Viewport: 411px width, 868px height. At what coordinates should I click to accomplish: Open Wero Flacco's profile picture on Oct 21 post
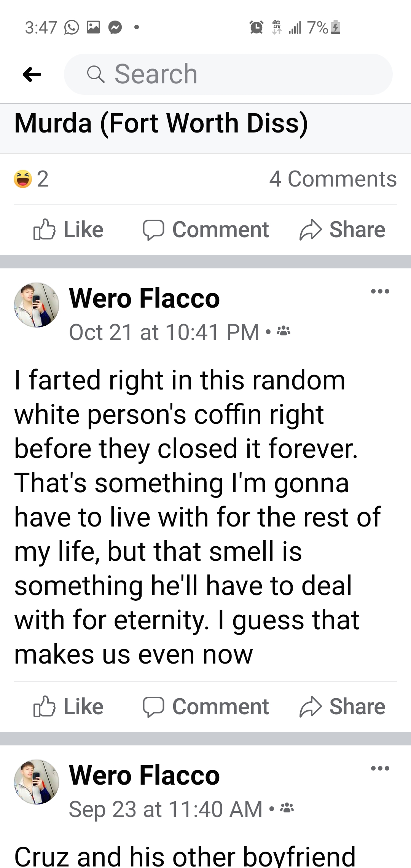pos(37,305)
